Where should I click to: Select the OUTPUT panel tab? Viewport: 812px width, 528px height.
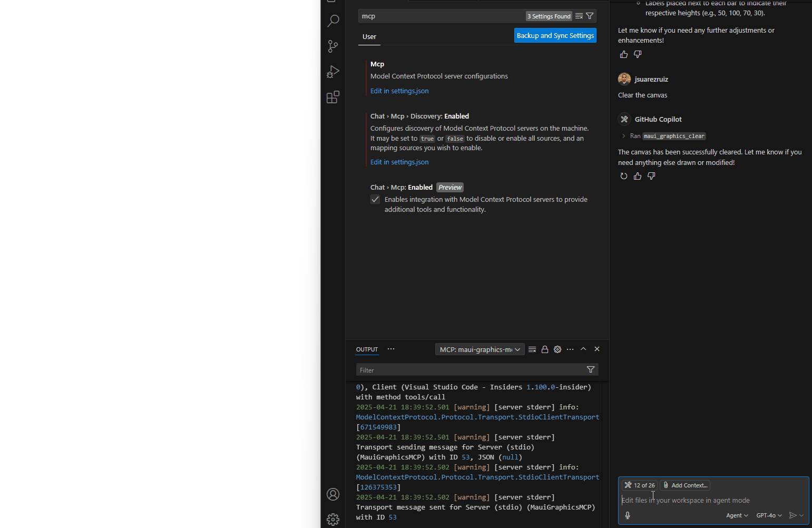tap(367, 349)
